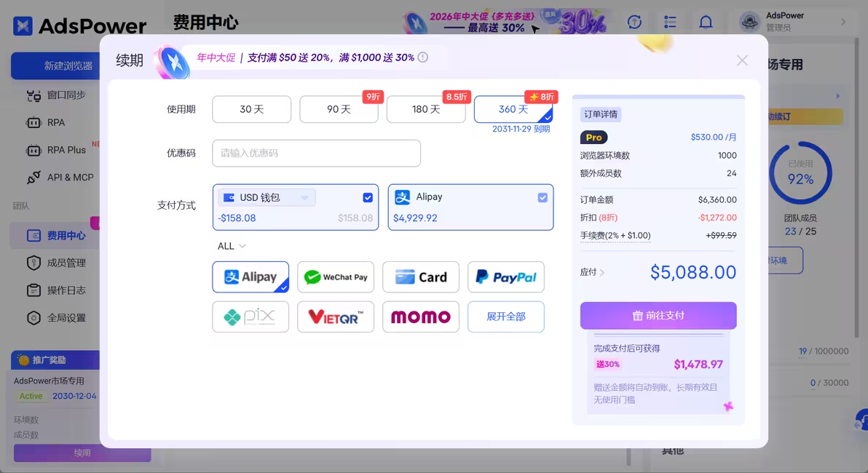Open RPA in the sidebar
The image size is (868, 473).
click(x=56, y=123)
